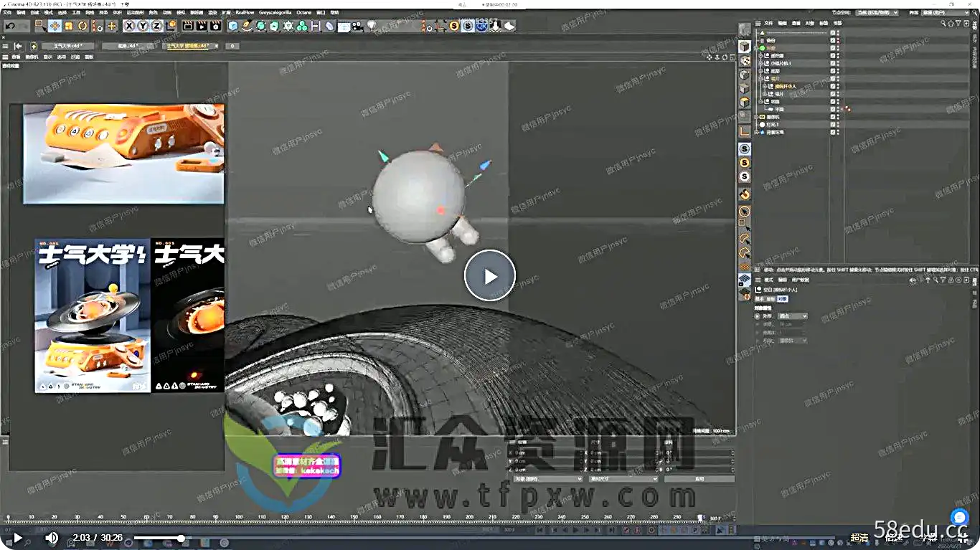Open the RealFlow menu

point(245,12)
